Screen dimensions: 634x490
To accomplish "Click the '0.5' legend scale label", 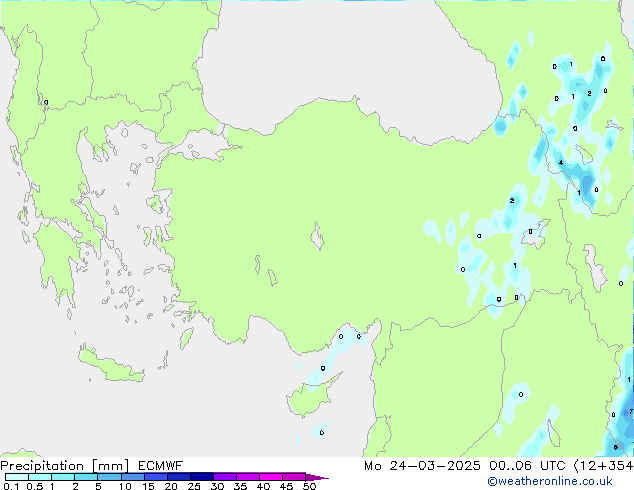I will pos(35,486).
